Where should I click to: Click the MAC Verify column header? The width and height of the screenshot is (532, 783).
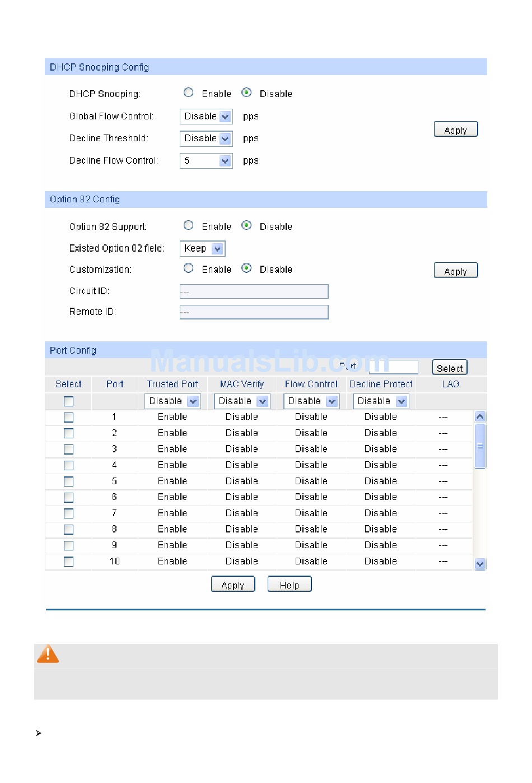tap(242, 384)
